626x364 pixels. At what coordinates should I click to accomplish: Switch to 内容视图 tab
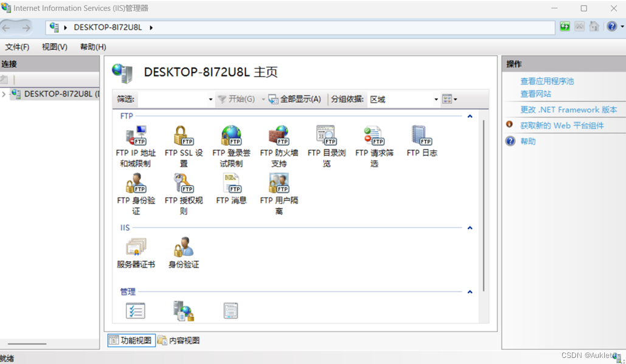[x=179, y=340]
